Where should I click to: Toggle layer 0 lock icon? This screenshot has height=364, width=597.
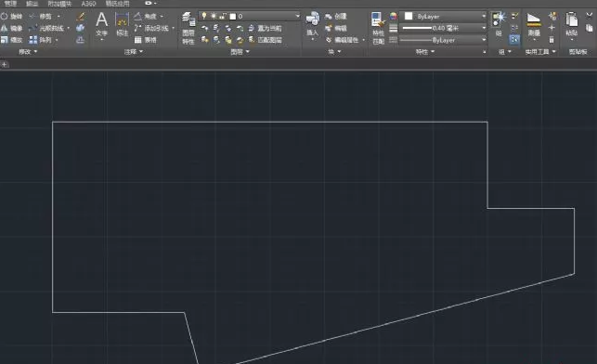(223, 16)
